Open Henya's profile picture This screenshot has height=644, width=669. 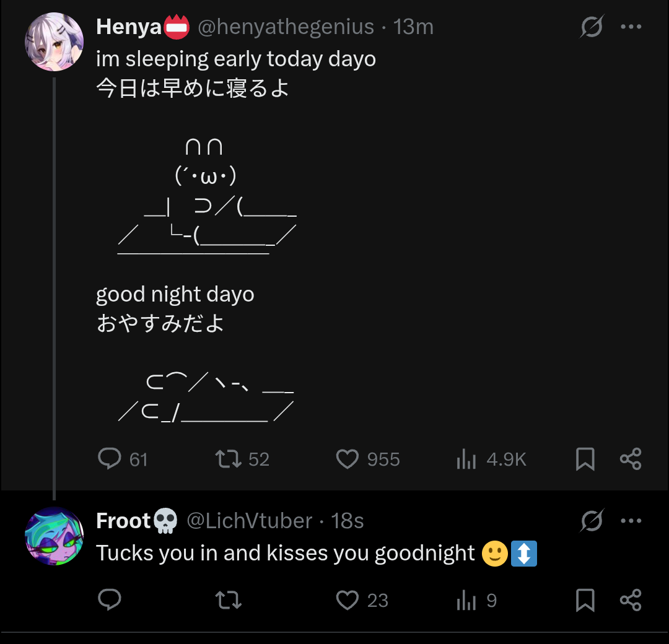pyautogui.click(x=55, y=41)
